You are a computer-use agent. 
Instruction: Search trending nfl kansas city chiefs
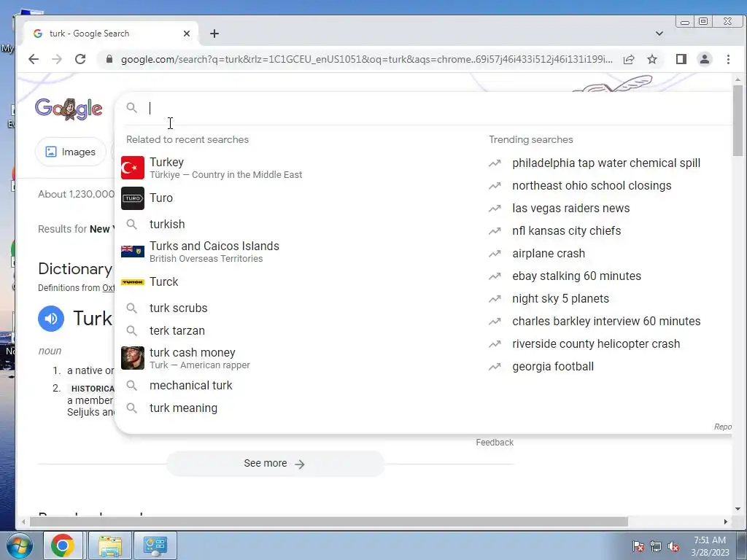coord(566,231)
